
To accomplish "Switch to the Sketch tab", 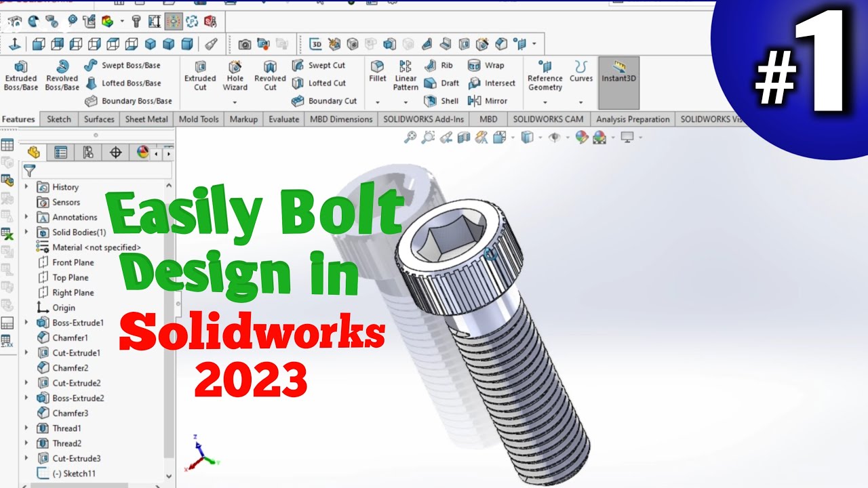I will point(59,119).
